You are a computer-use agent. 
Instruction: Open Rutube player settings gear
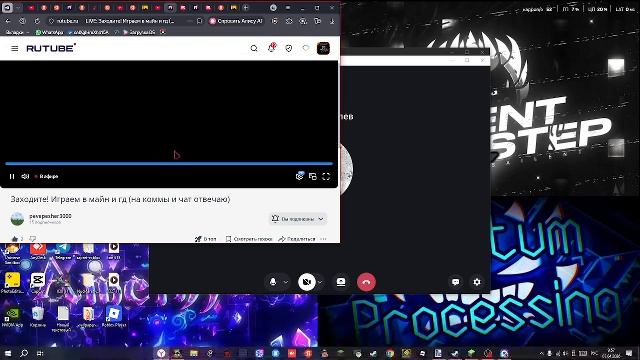coord(299,176)
